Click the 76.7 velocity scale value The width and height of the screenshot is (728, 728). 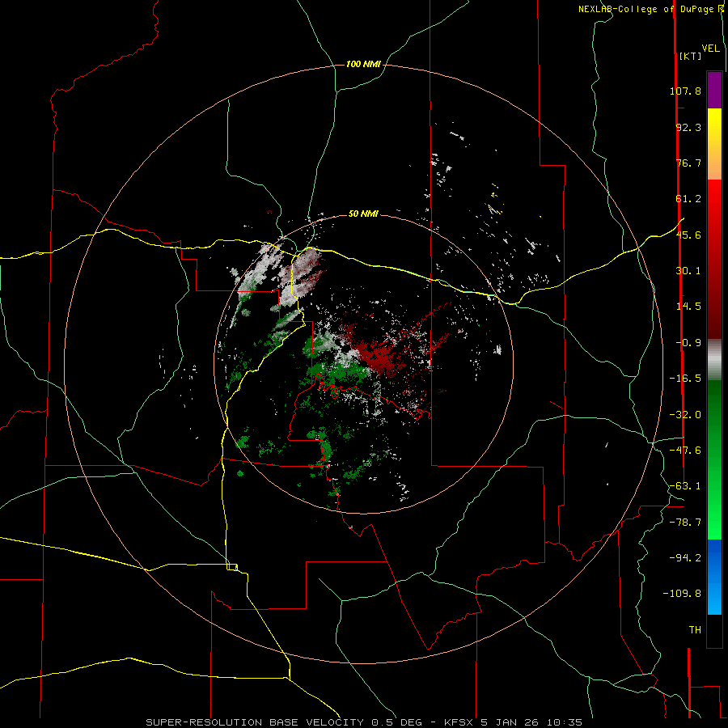tap(688, 163)
